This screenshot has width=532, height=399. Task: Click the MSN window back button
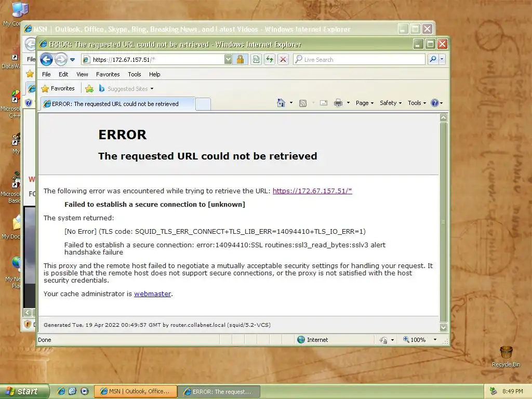click(x=30, y=44)
